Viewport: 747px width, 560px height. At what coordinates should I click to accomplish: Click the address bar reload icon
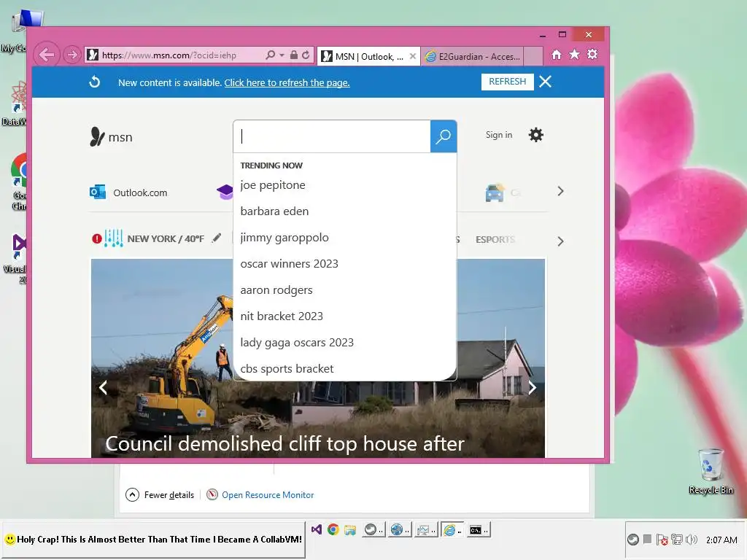[x=306, y=55]
